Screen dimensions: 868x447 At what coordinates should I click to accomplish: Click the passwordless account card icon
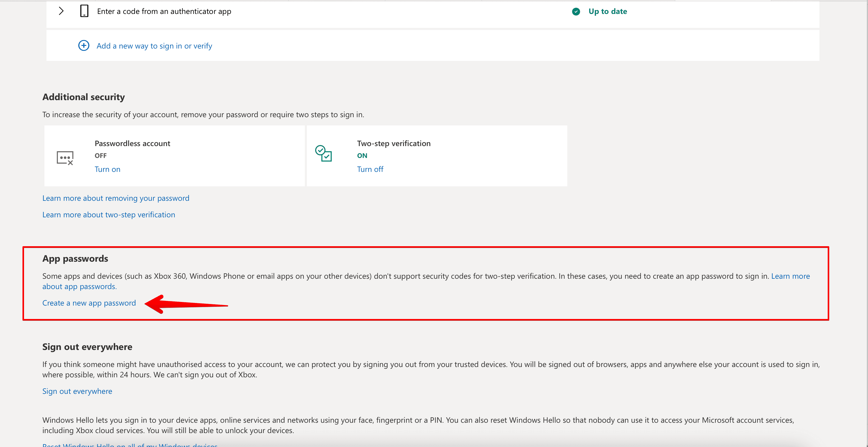coord(65,157)
